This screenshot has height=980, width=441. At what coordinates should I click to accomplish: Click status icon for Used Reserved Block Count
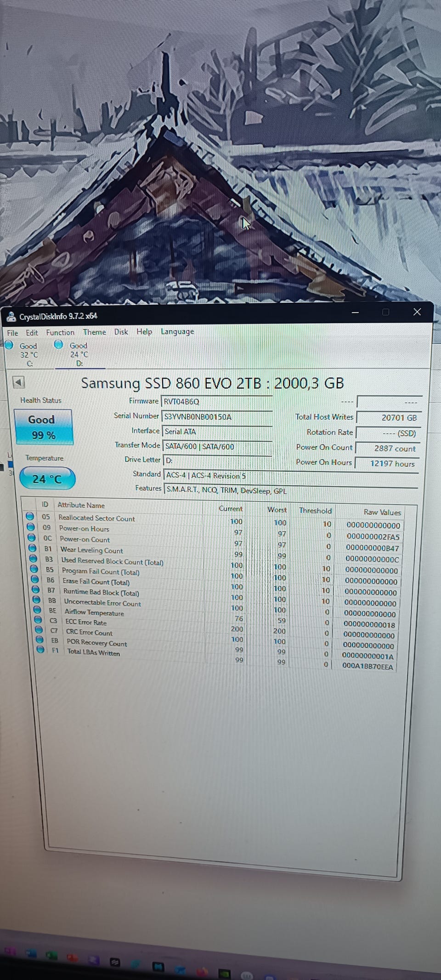coord(34,559)
